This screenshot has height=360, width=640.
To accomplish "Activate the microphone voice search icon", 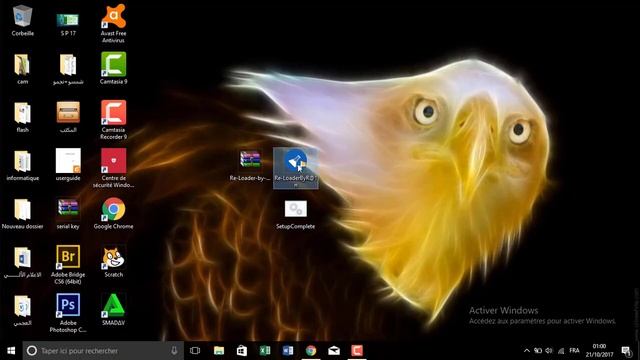I will click(174, 351).
